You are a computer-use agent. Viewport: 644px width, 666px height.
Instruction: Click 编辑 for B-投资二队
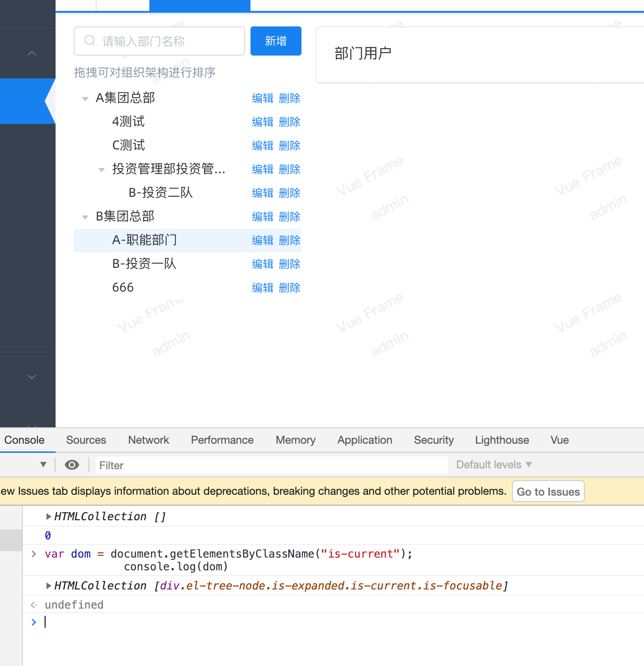pyautogui.click(x=263, y=193)
